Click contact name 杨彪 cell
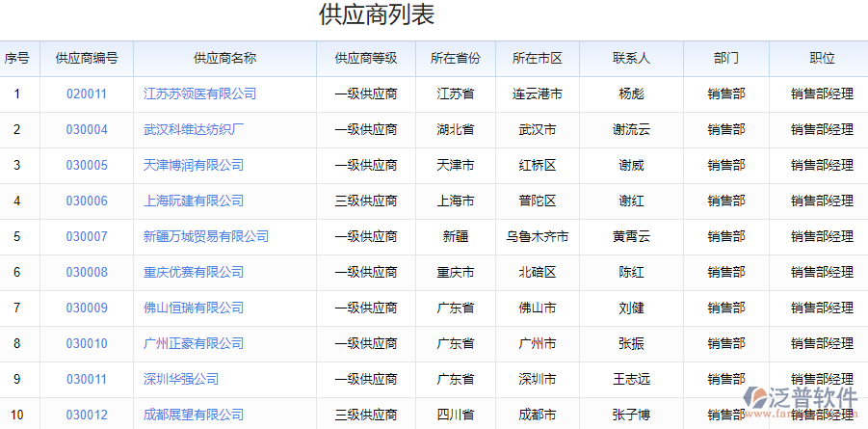 pyautogui.click(x=631, y=94)
